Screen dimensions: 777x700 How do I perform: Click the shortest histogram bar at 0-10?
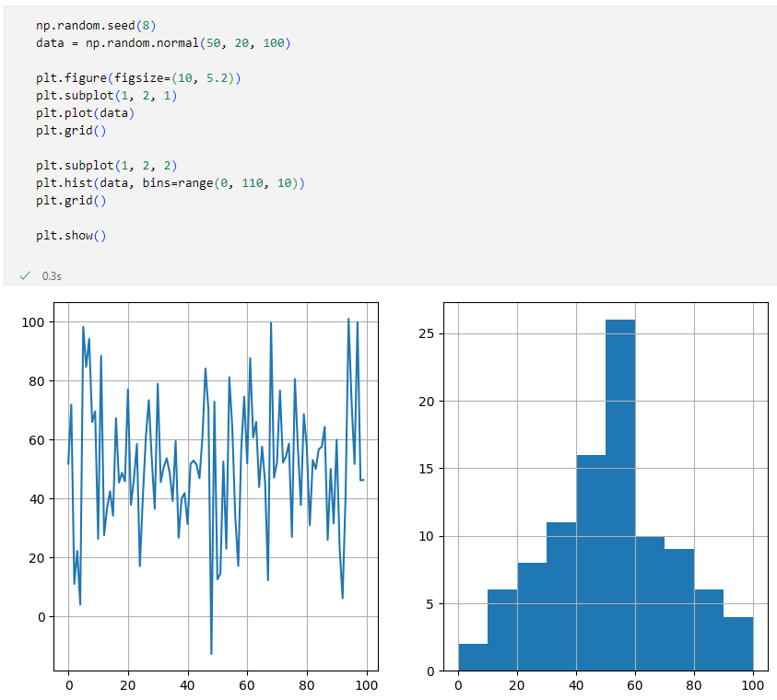click(x=473, y=658)
